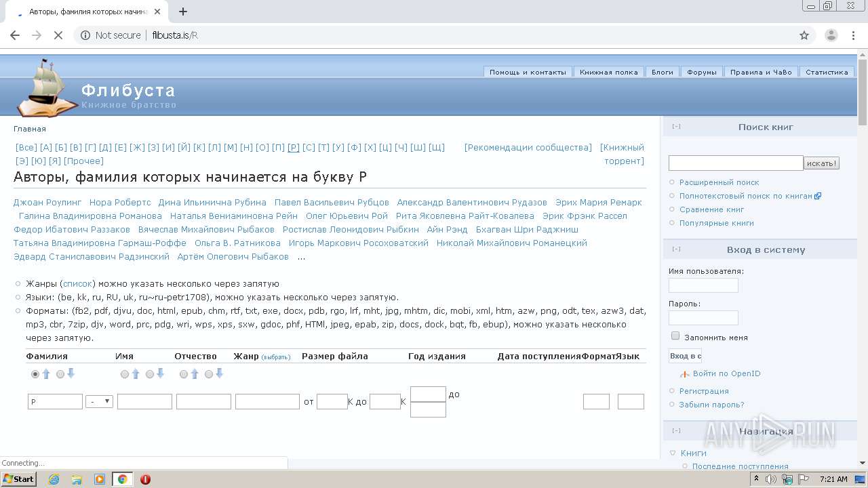Image resolution: width=868 pixels, height=488 pixels.
Task: Open Книжный торрент link
Action: pos(623,154)
